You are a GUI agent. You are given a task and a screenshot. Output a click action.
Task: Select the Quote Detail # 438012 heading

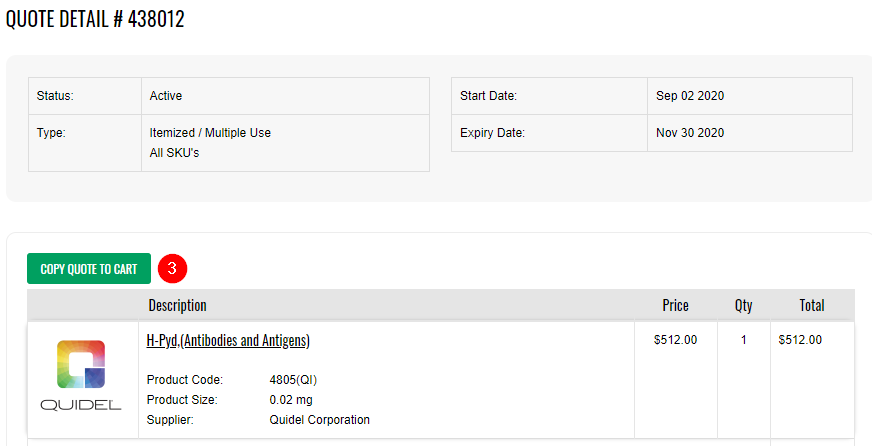point(95,20)
